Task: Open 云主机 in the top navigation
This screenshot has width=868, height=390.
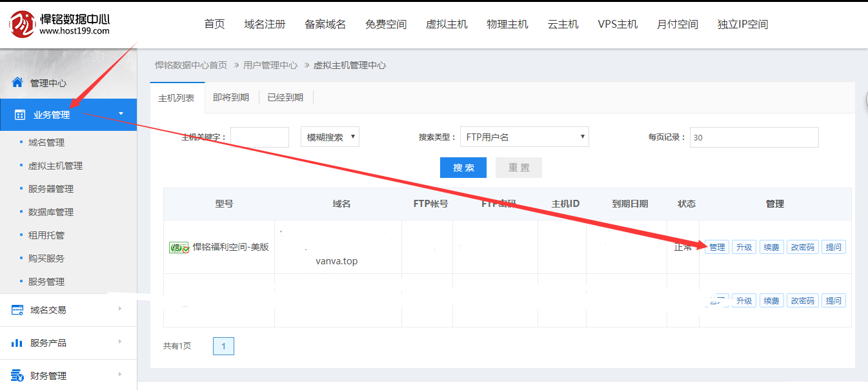Action: point(563,24)
